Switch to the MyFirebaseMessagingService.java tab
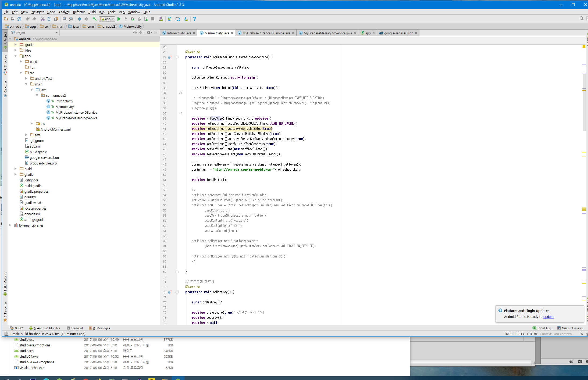 [x=327, y=33]
